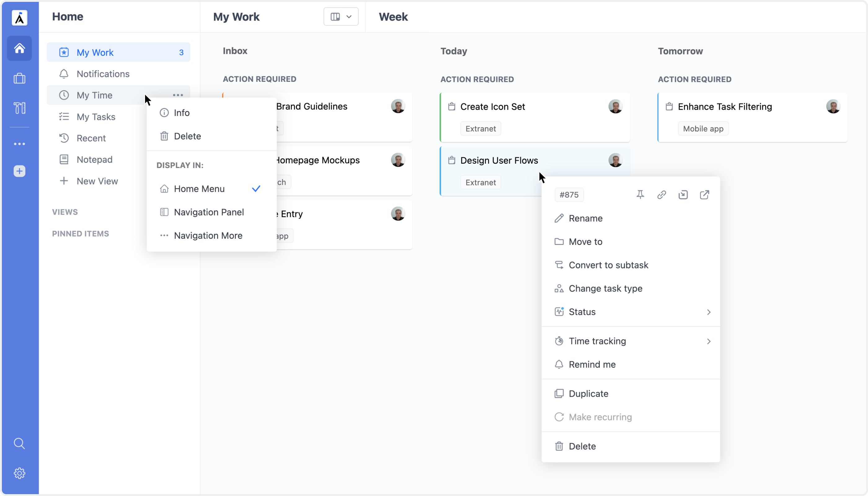Click the Add New View plus icon
The width and height of the screenshot is (868, 496).
pyautogui.click(x=64, y=181)
